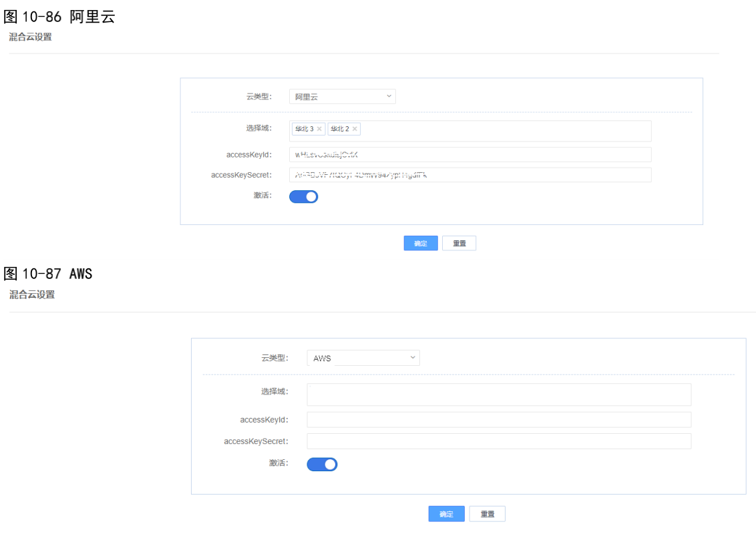Image resolution: width=756 pixels, height=534 pixels.
Task: Focus accessKeySecret field in 阿里云 form
Action: [470, 175]
